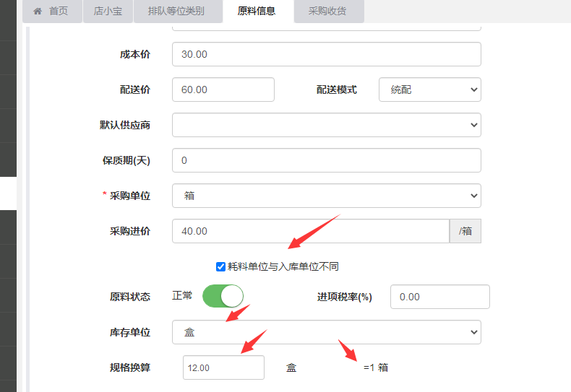Go to the 采购收货 tab
This screenshot has height=392, width=571.
pyautogui.click(x=327, y=12)
